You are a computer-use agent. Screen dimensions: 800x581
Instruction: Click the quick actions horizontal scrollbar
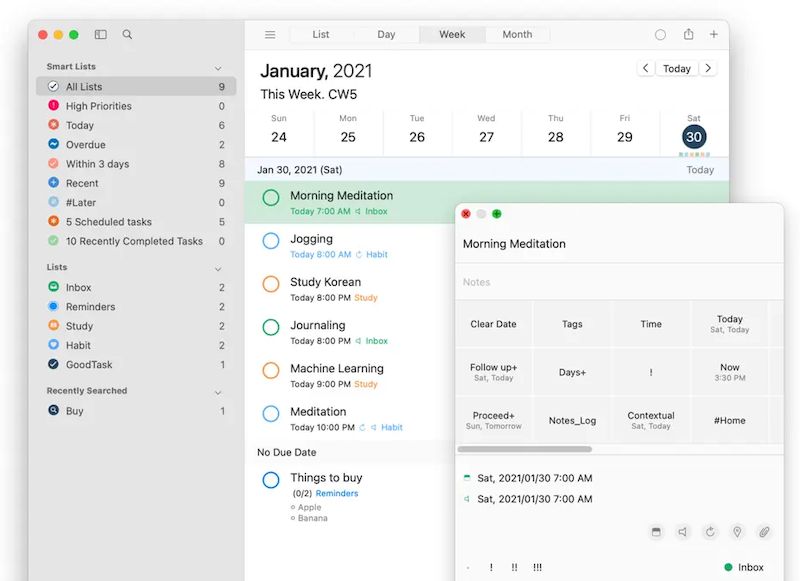click(525, 449)
